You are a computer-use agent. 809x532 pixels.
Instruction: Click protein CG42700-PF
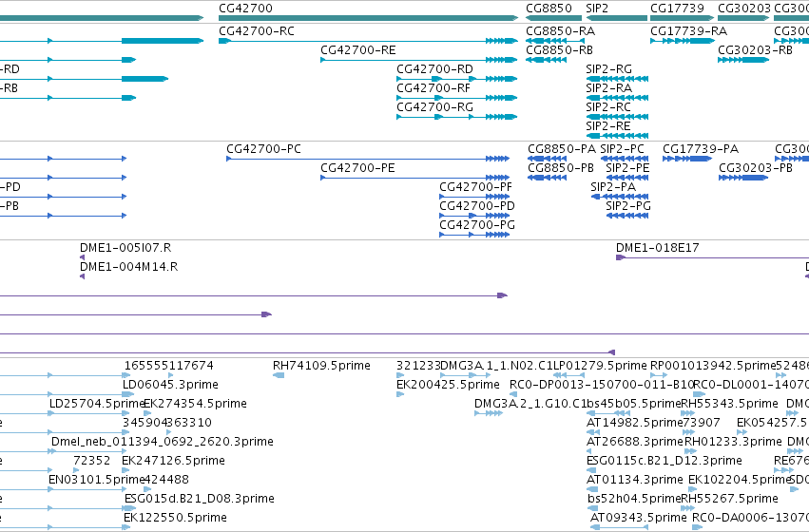tap(474, 197)
